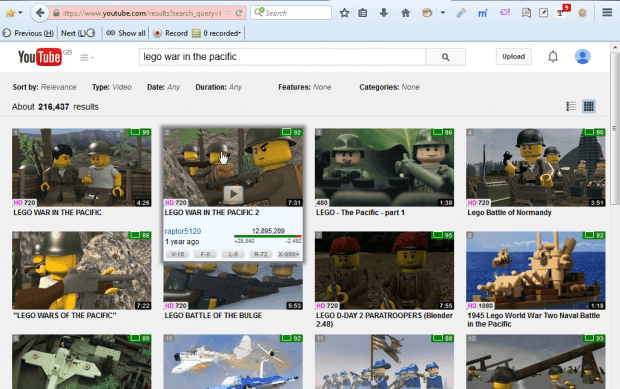Open the Categories None filter
Viewport: 620px width, 389px height.
389,87
